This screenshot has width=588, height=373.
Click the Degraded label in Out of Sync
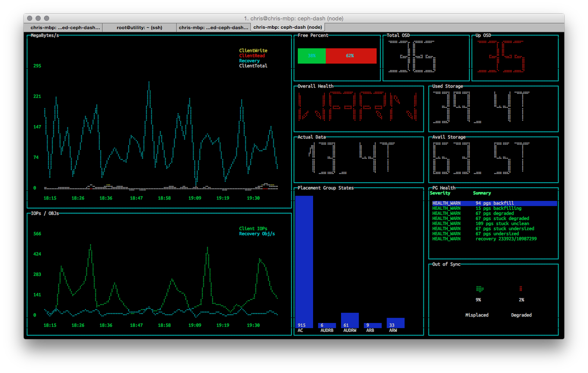521,315
